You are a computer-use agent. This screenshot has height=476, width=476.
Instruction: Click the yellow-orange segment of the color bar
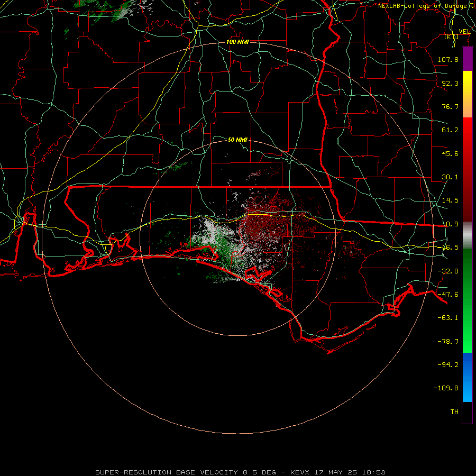467,94
